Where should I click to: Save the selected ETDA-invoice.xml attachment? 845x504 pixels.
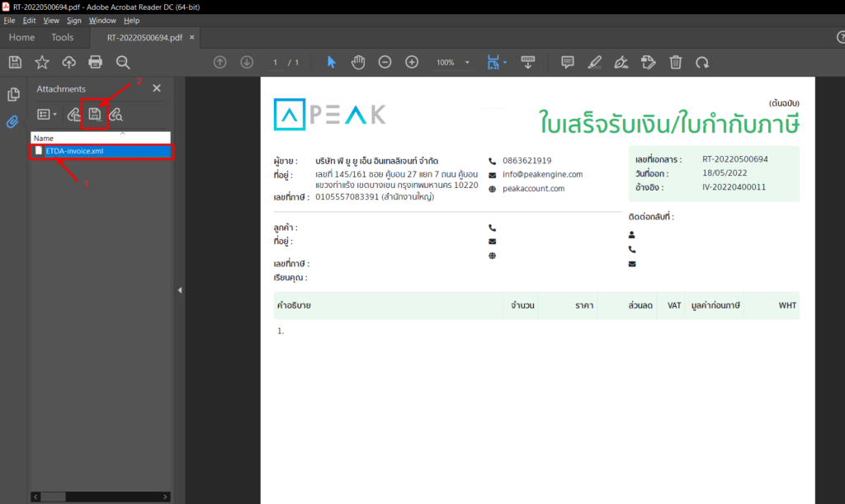[93, 115]
